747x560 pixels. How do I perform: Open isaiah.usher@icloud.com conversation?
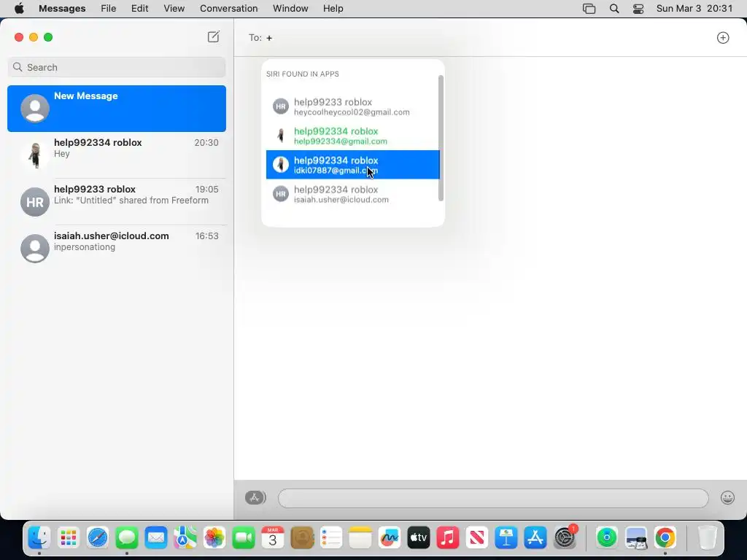(117, 248)
